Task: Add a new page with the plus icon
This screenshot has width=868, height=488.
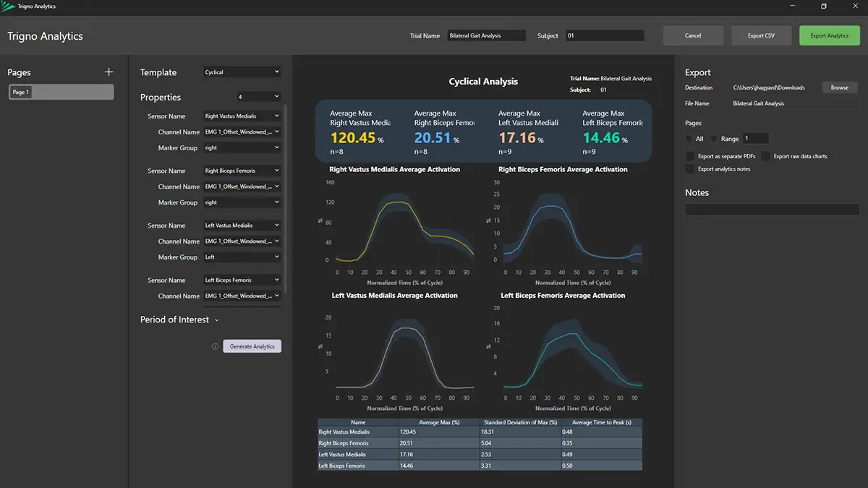Action: 109,72
